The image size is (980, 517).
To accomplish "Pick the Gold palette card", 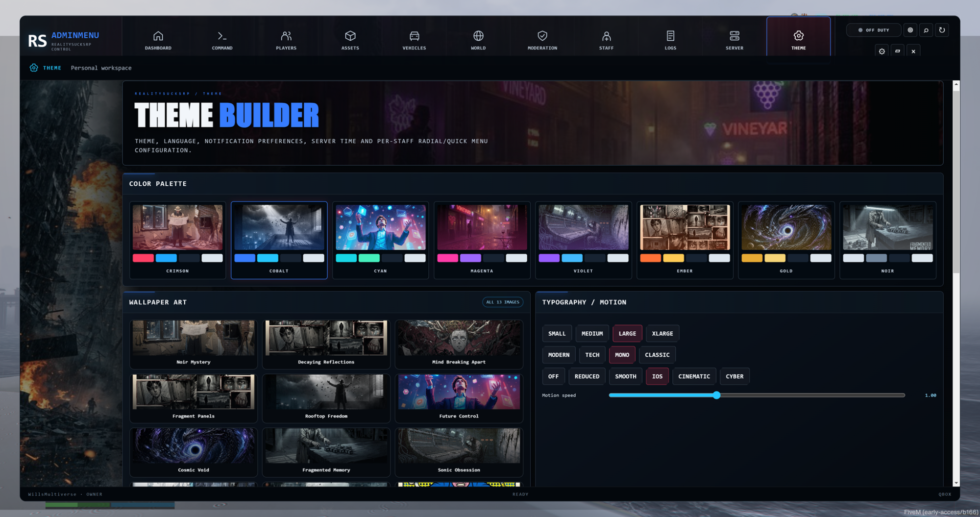I will click(x=786, y=240).
